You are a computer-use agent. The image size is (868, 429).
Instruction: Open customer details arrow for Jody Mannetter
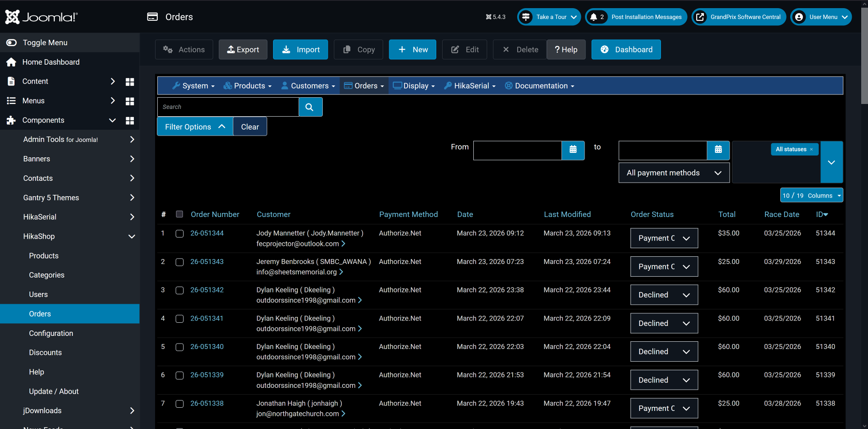(x=343, y=244)
